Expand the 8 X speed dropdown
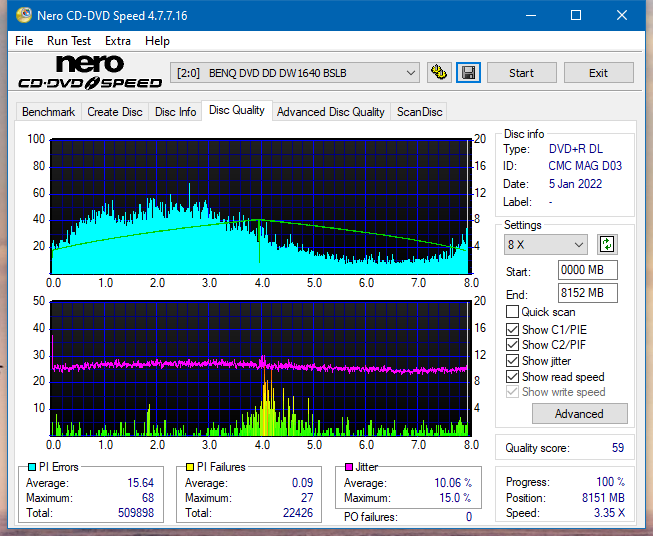Image resolution: width=653 pixels, height=536 pixels. [546, 244]
